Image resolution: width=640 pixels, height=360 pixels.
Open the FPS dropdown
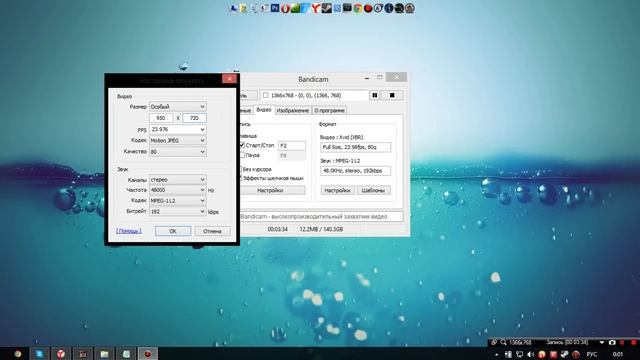point(178,129)
